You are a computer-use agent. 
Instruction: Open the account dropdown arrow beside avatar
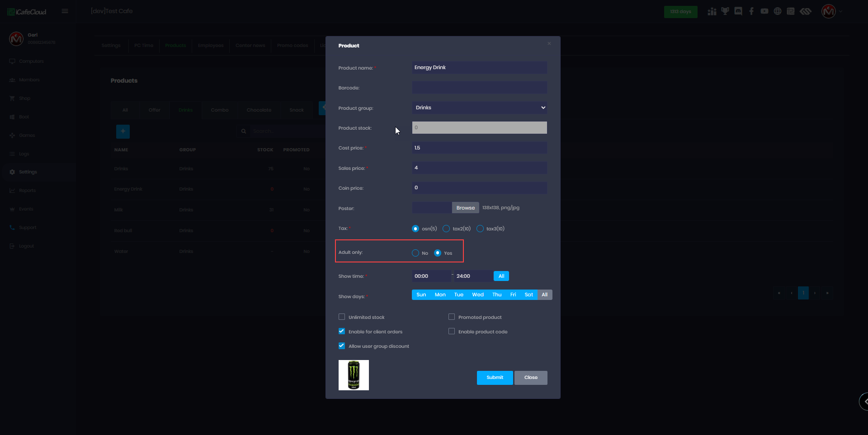click(840, 12)
